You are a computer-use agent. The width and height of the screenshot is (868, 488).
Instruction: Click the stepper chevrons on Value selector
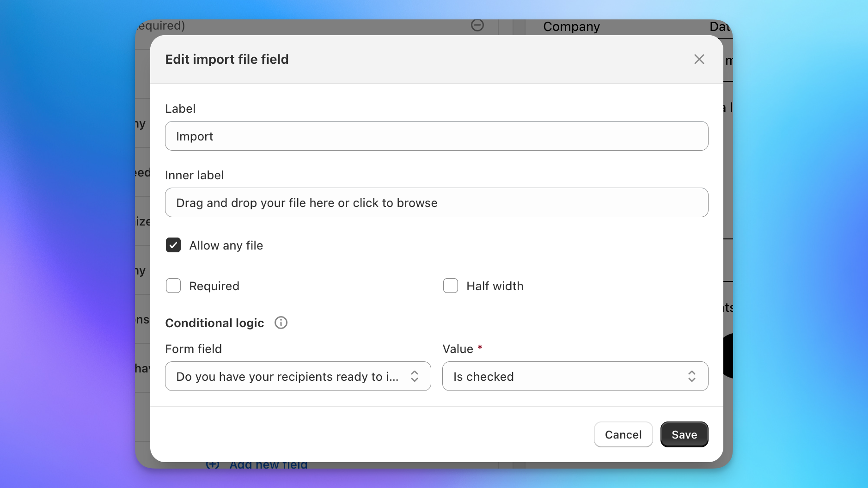691,376
